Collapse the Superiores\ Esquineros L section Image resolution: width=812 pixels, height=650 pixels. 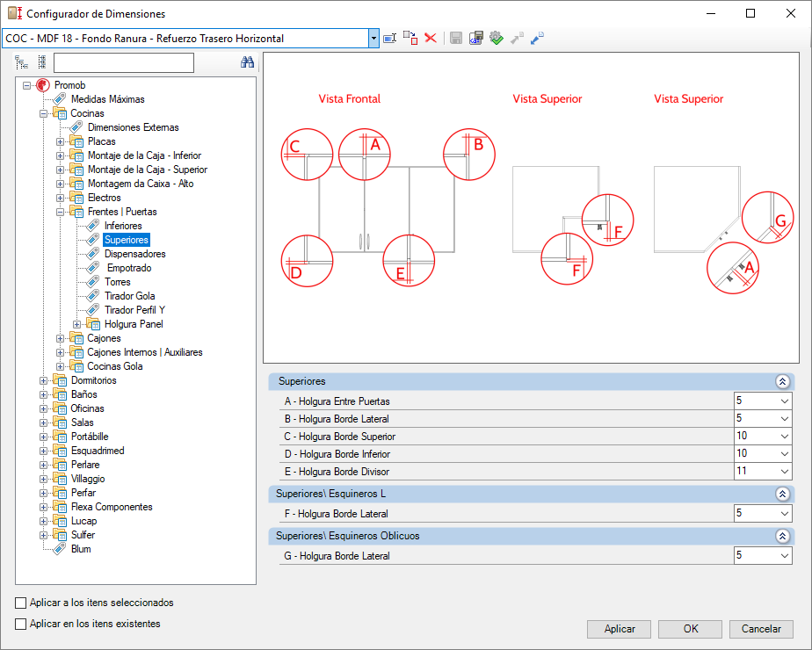[x=782, y=494]
